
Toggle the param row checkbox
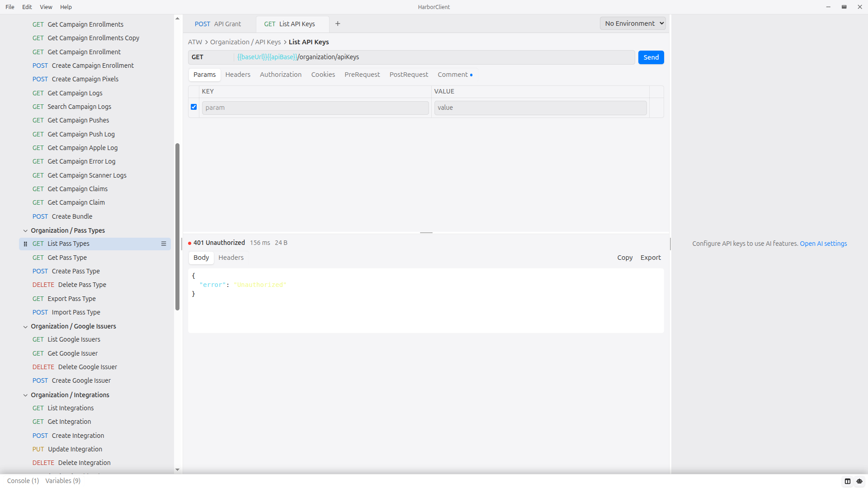pyautogui.click(x=193, y=107)
